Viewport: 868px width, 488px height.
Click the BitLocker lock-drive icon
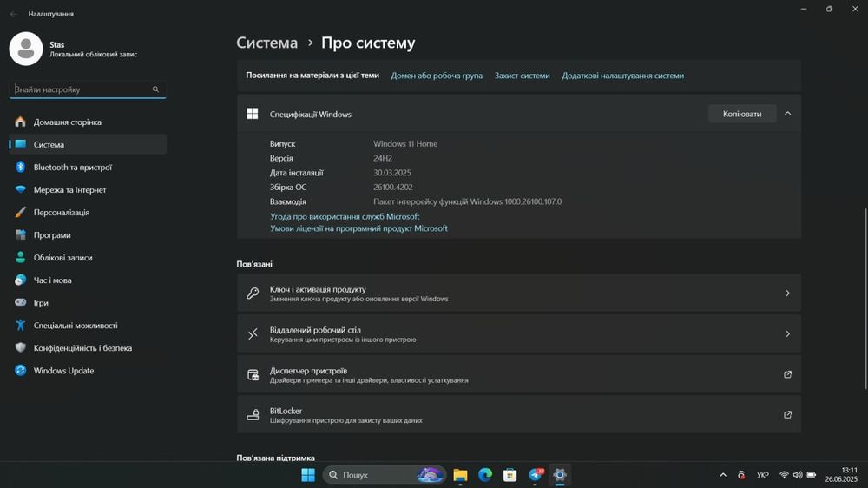tap(253, 415)
